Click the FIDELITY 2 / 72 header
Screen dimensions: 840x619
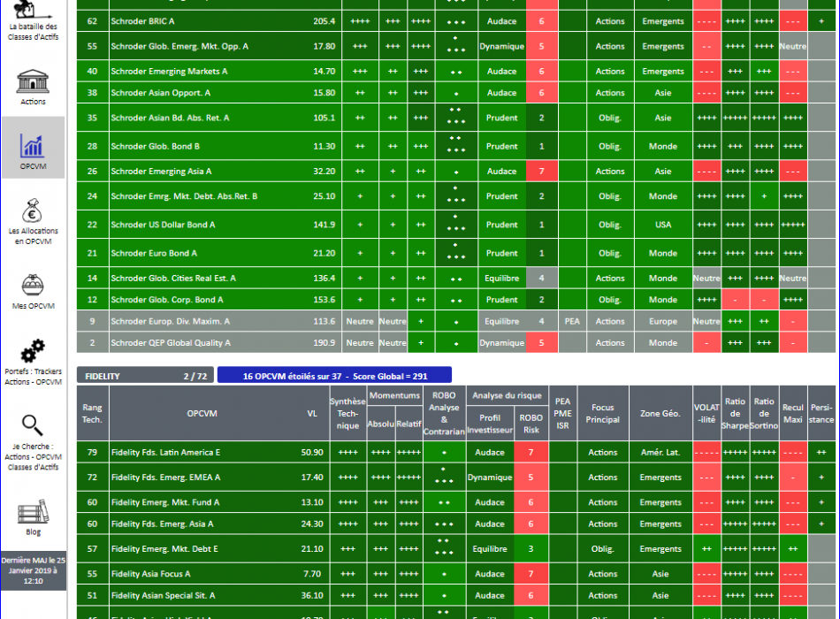point(145,376)
